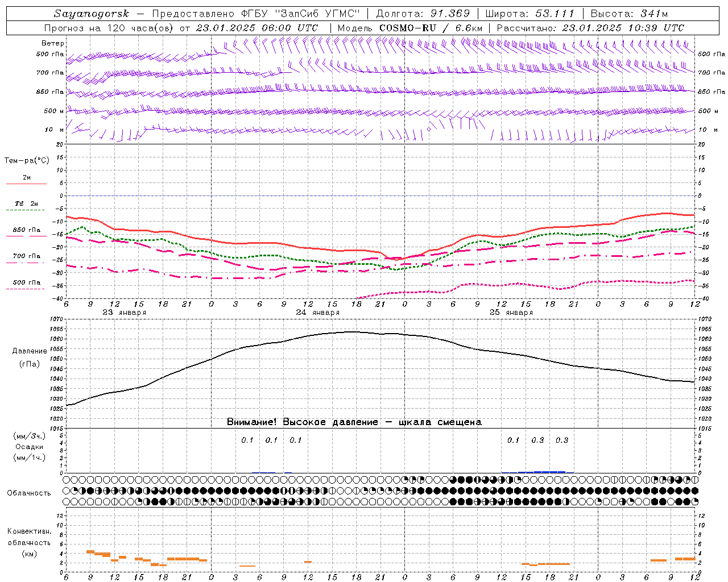Click the Внимание! Высокое давление warning text
The width and height of the screenshot is (728, 582).
(x=354, y=422)
